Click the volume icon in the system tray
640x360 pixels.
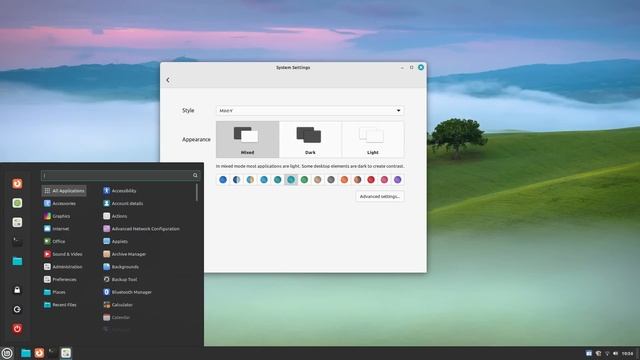pyautogui.click(x=616, y=353)
